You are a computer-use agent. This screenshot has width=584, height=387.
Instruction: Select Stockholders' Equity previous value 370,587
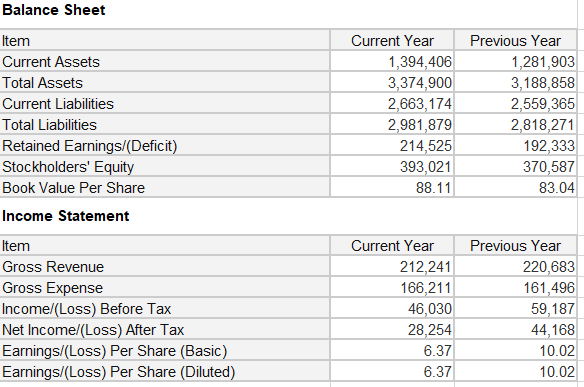pyautogui.click(x=549, y=167)
